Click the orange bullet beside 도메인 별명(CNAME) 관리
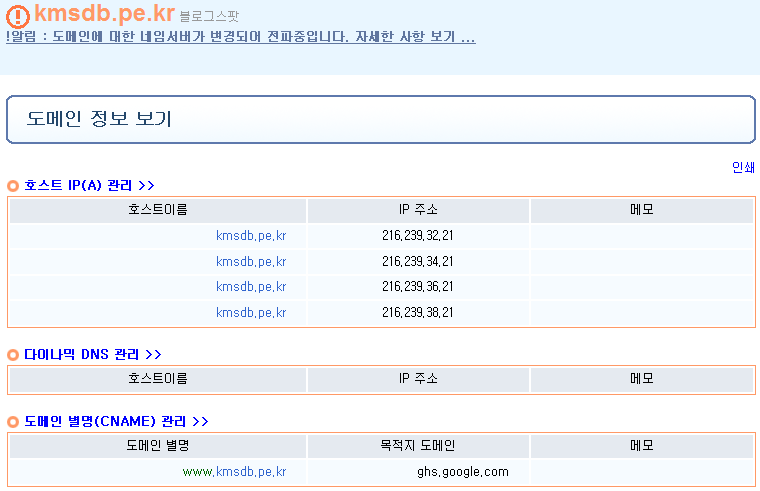Image resolution: width=760 pixels, height=491 pixels. click(x=13, y=422)
